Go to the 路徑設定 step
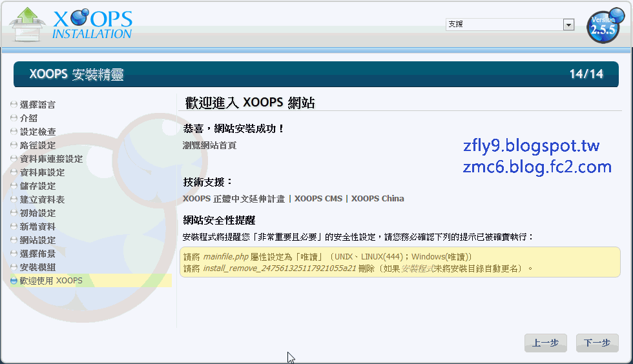The image size is (633, 364). point(38,145)
